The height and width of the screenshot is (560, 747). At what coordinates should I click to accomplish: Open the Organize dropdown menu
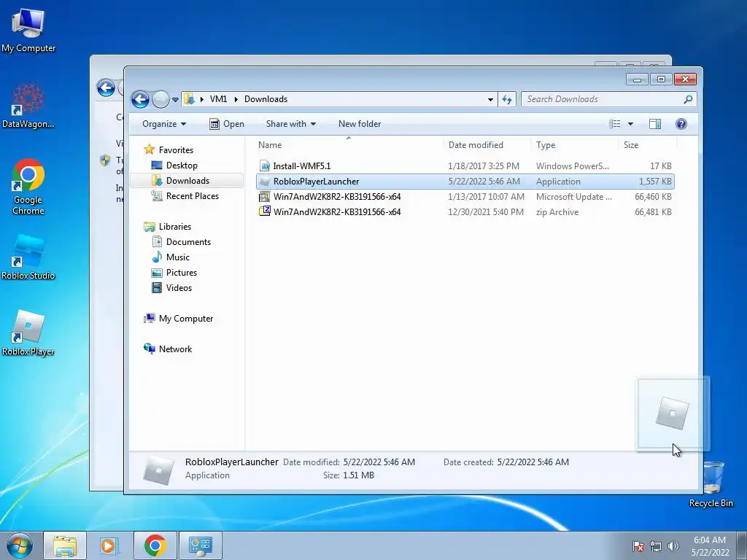(x=164, y=124)
